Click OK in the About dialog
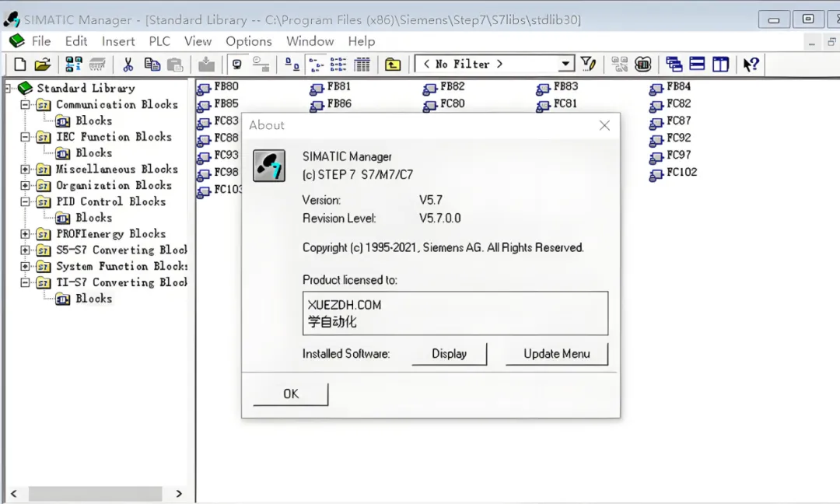Viewport: 840px width, 504px height. coord(291,394)
